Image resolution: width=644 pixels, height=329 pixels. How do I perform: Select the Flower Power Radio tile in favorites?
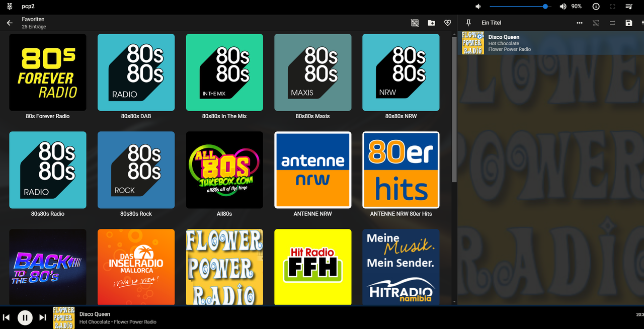pos(224,267)
